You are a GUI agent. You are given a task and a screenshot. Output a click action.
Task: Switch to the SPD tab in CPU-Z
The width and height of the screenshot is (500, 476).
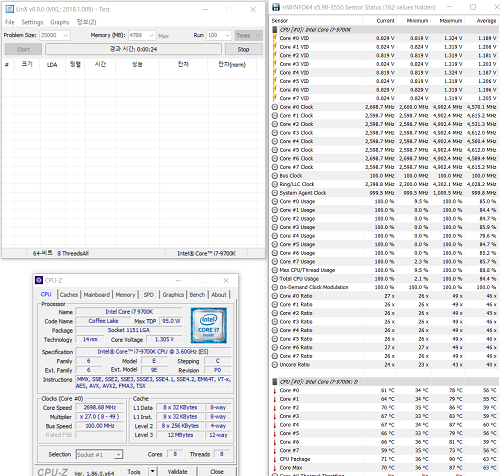(149, 295)
